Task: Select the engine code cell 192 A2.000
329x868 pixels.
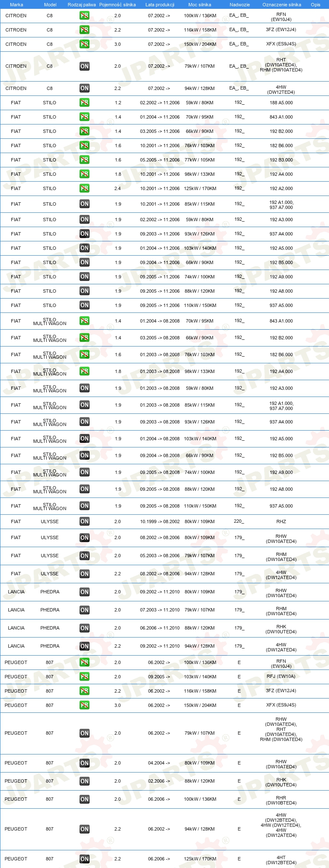Action: 281,188
